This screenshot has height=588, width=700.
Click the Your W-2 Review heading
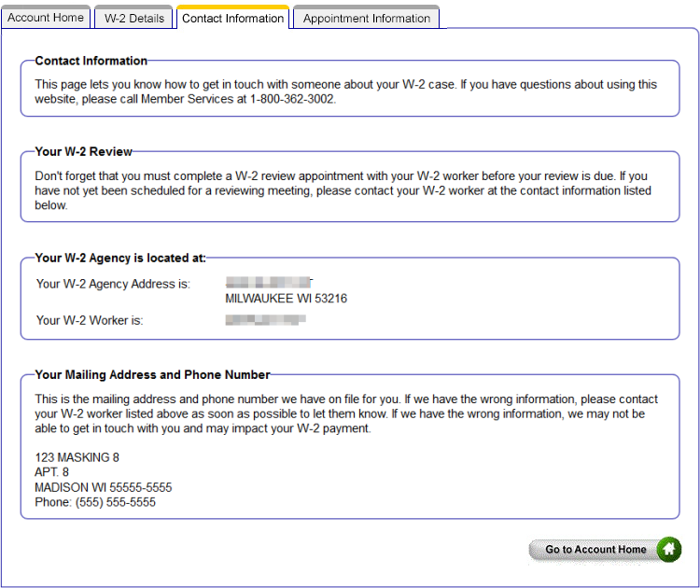tap(84, 151)
